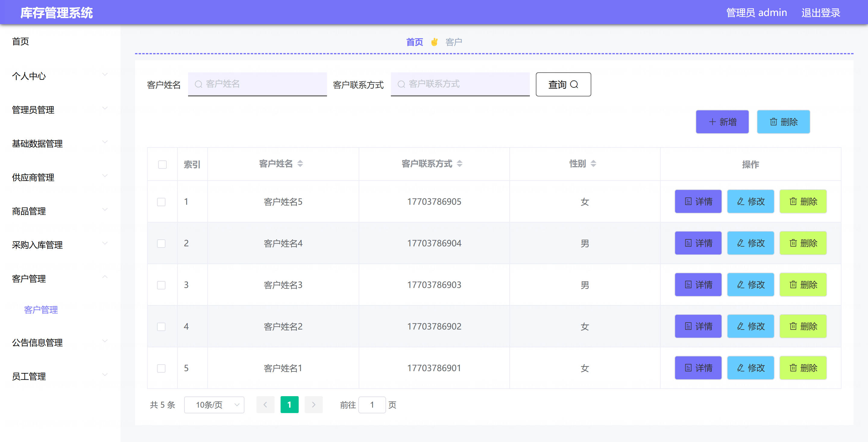Click the hand icon in breadcrumb

coord(434,42)
